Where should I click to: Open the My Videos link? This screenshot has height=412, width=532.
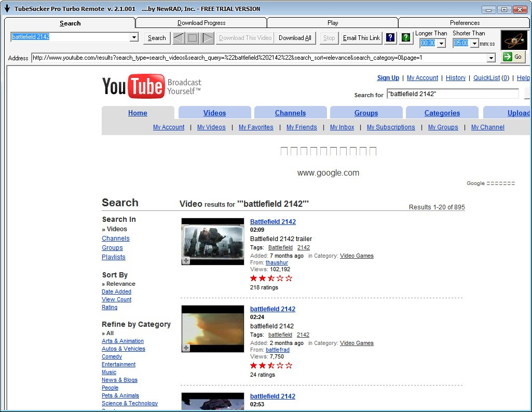point(211,127)
